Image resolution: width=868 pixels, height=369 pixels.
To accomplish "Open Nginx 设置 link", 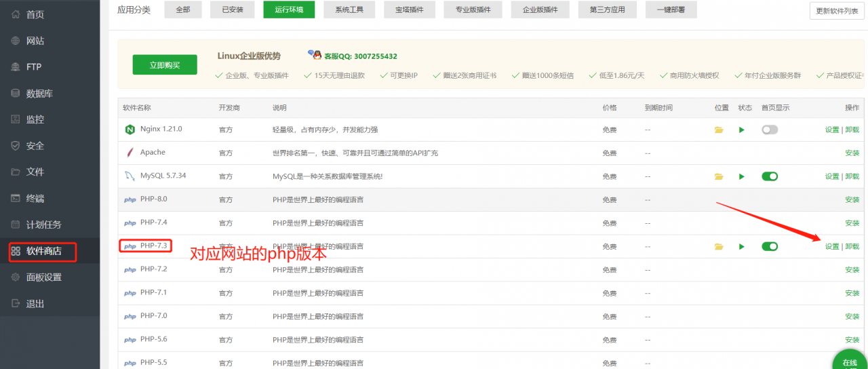I will click(832, 130).
